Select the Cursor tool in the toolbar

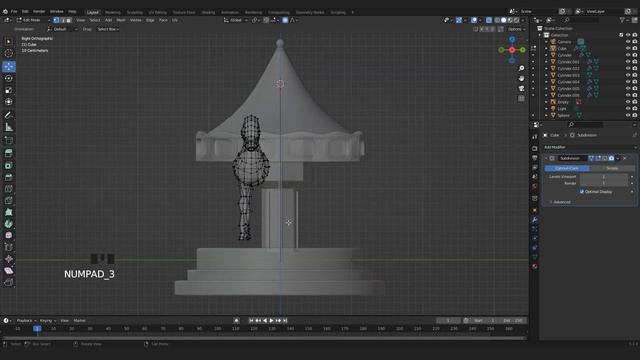[9, 53]
